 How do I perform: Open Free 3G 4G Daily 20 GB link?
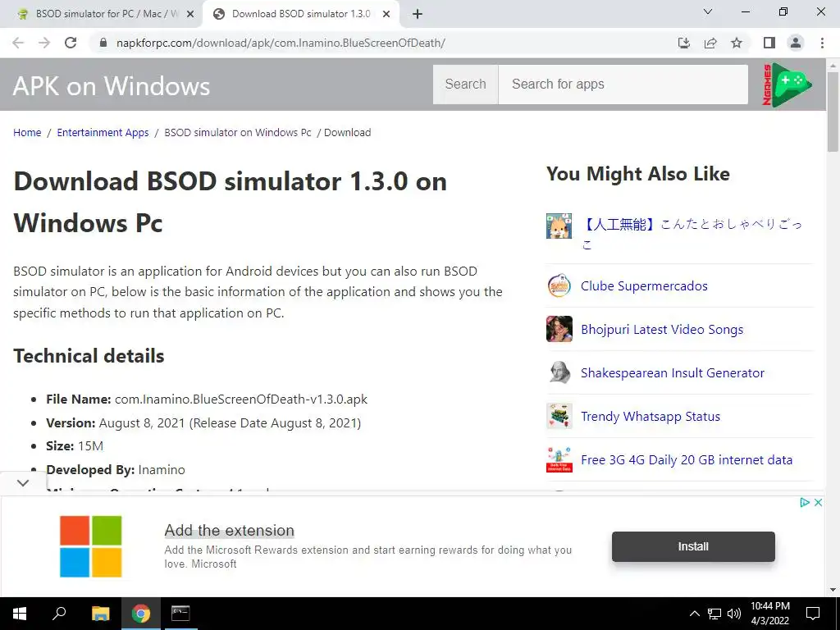coord(687,459)
